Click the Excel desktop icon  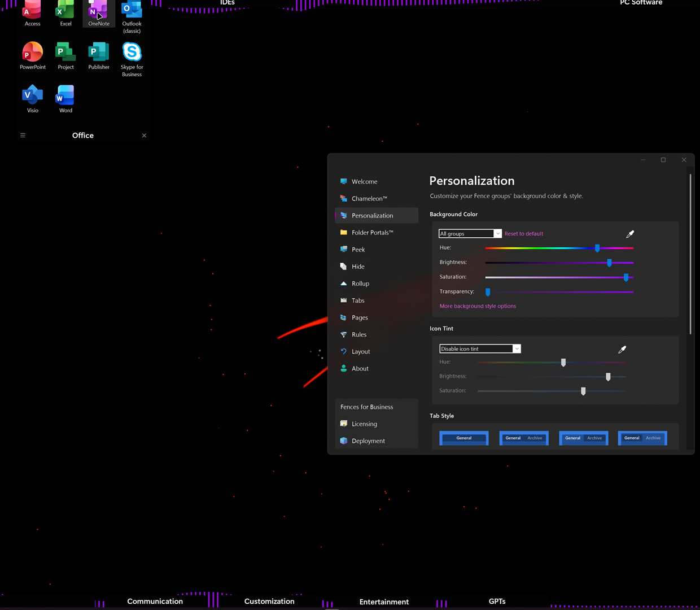tap(65, 12)
